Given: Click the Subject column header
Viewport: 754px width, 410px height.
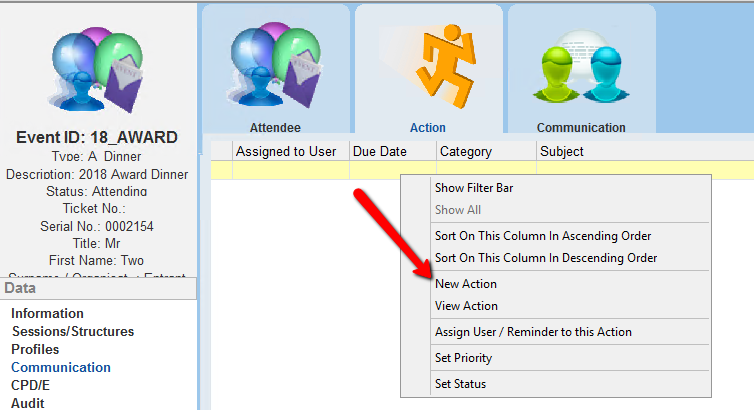Looking at the screenshot, I should (x=561, y=152).
